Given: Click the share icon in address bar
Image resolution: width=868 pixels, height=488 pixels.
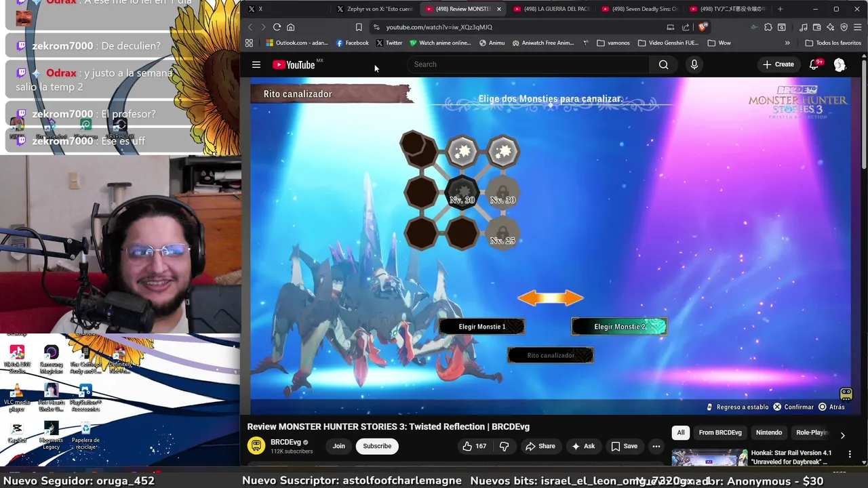Looking at the screenshot, I should 686,27.
